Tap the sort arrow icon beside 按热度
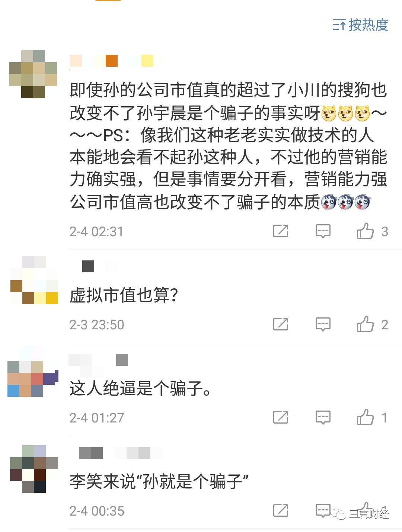 339,25
